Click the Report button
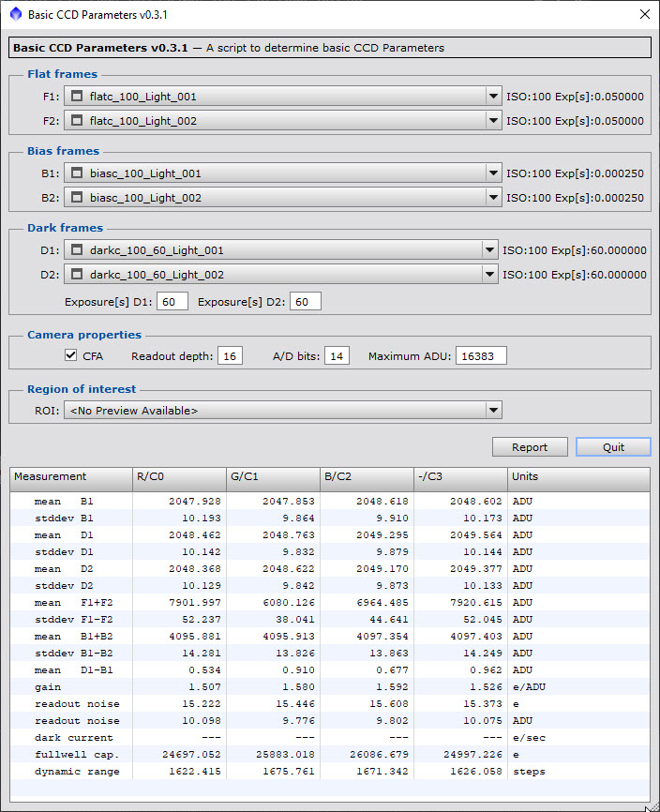The image size is (660, 812). [x=530, y=447]
